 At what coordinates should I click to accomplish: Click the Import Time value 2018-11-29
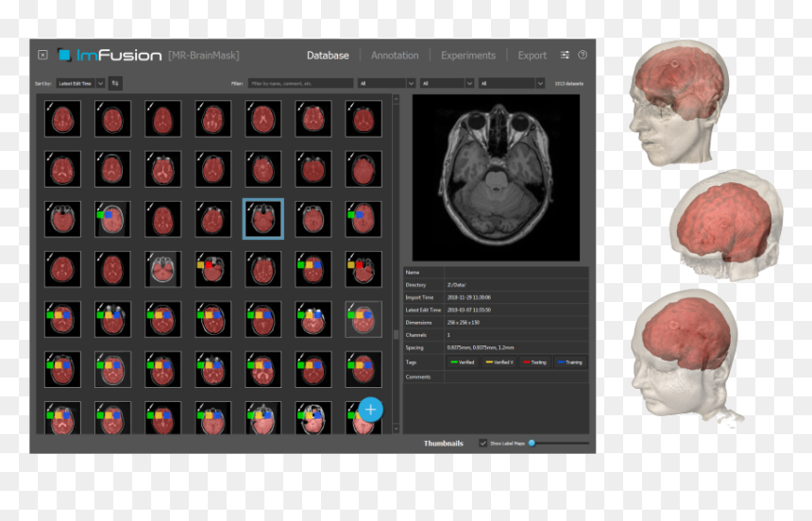click(469, 297)
